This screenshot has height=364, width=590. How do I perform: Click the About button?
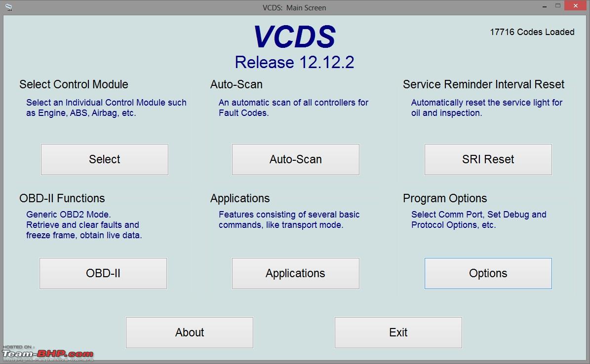tap(190, 332)
